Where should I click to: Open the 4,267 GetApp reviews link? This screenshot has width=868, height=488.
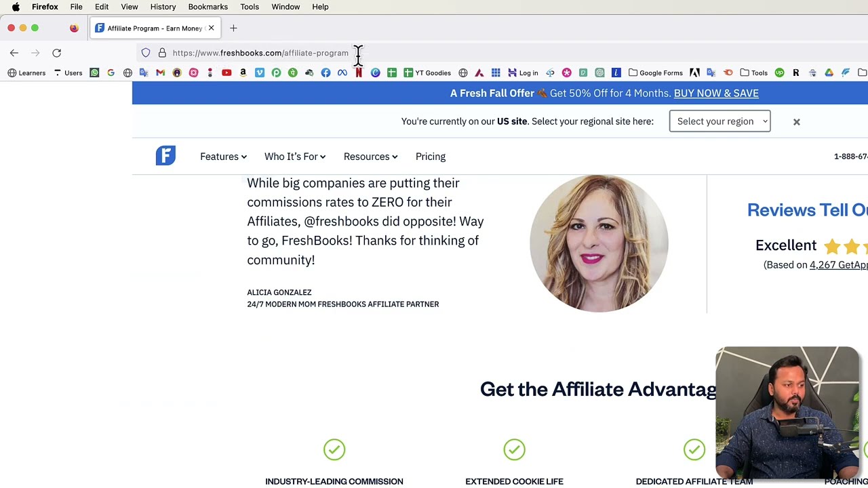click(839, 265)
